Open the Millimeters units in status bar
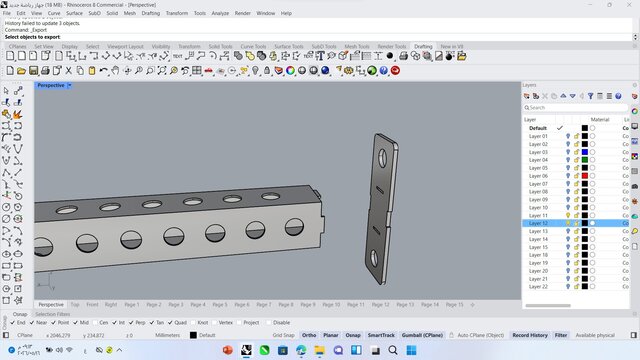 pyautogui.click(x=167, y=335)
